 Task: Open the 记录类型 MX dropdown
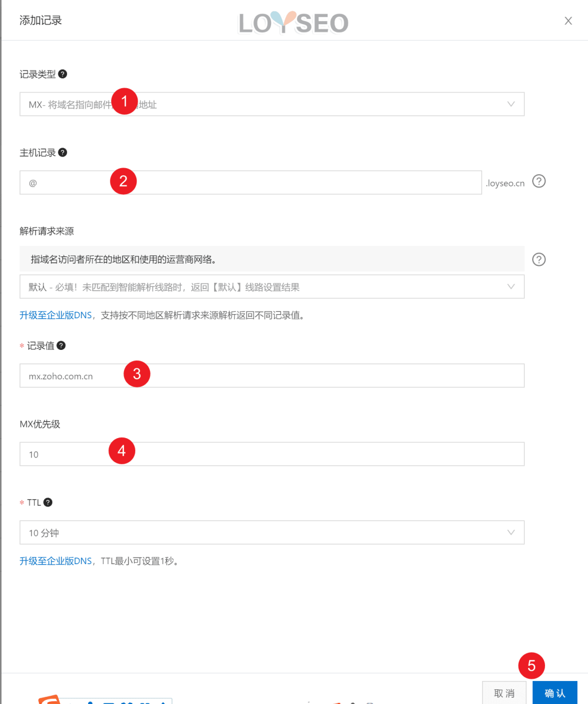272,104
